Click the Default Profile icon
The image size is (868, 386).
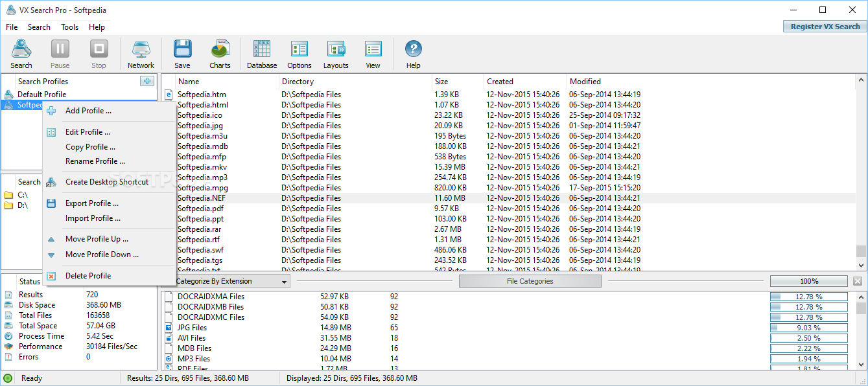8,95
